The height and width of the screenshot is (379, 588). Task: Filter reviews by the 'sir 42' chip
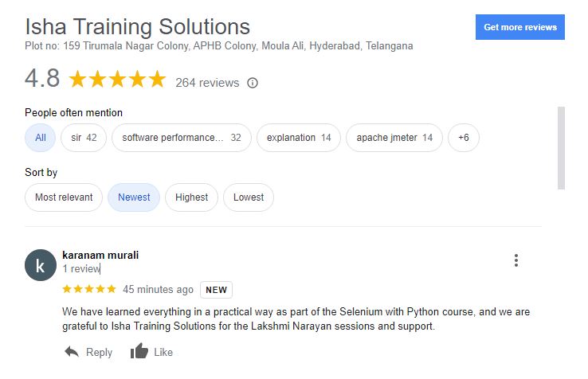click(x=84, y=138)
